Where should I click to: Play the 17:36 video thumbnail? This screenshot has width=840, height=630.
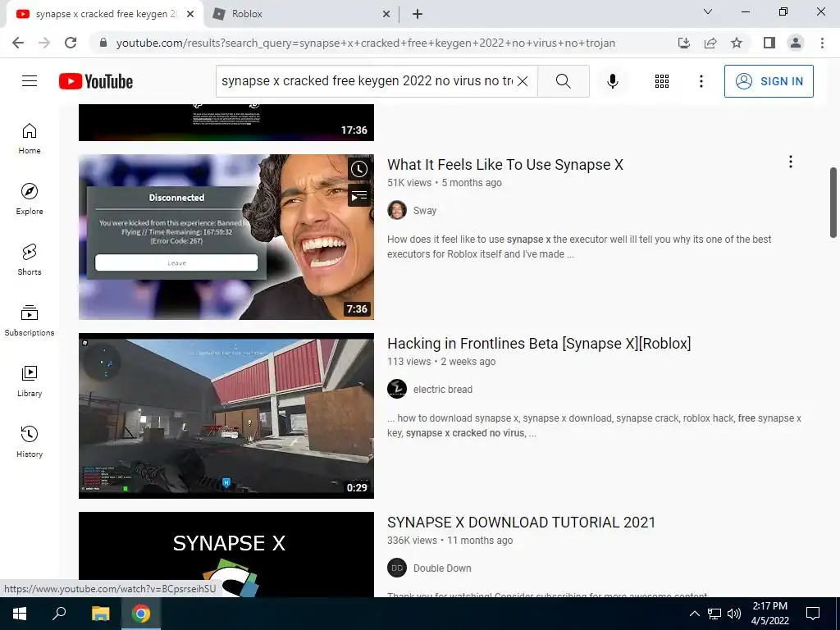226,123
